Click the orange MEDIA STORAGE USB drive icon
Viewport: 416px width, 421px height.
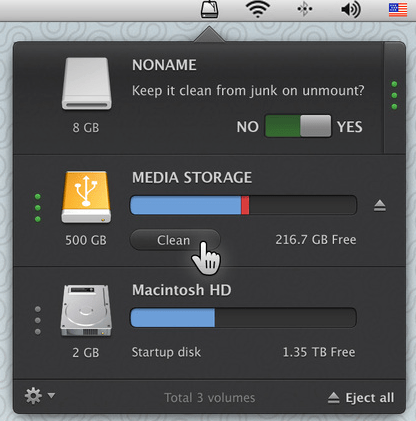pos(86,197)
